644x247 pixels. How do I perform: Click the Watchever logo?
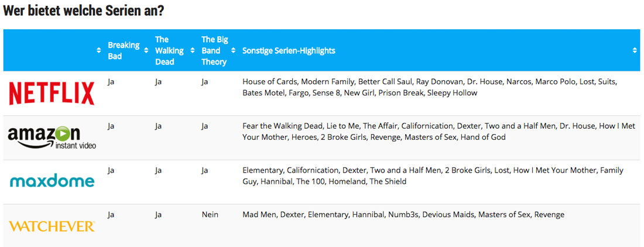point(52,226)
